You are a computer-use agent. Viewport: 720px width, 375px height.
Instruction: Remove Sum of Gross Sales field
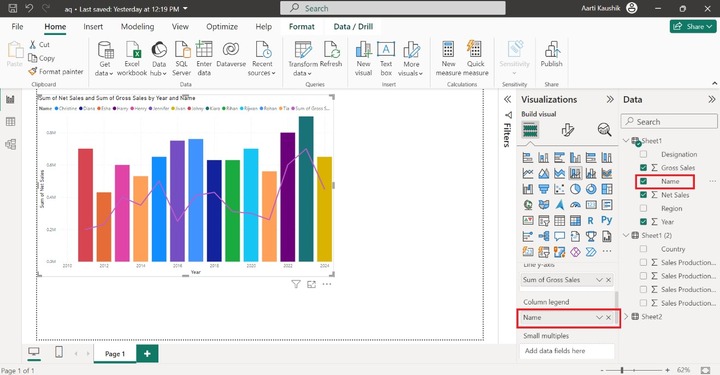[x=608, y=280]
